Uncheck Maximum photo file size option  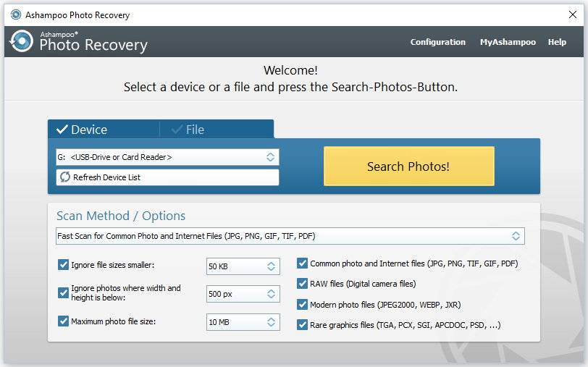coord(63,321)
